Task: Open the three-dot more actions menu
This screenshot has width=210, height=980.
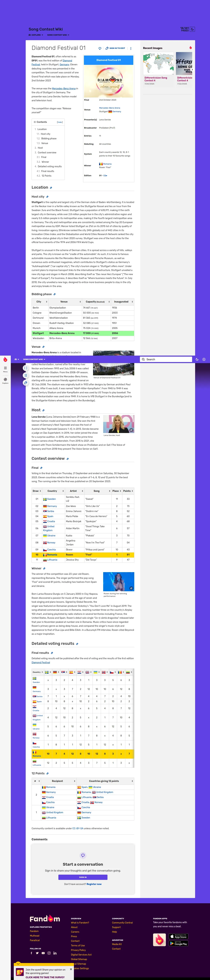Action: tap(131, 48)
